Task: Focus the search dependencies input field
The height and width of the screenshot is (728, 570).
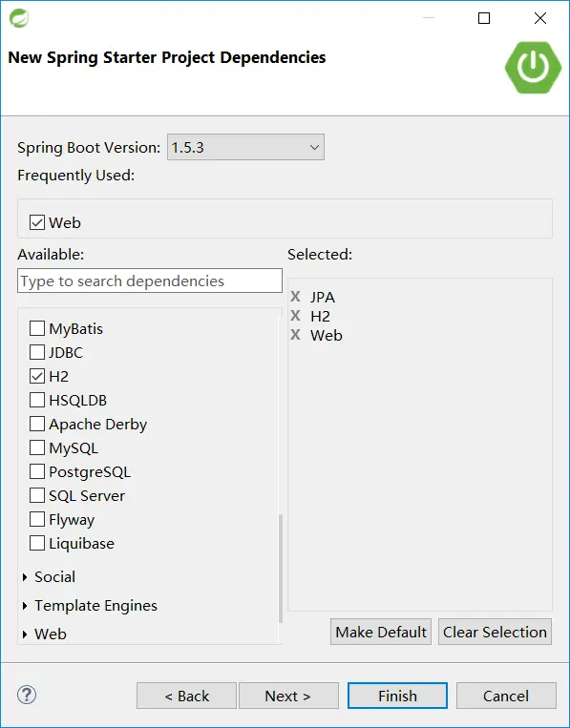Action: click(150, 281)
